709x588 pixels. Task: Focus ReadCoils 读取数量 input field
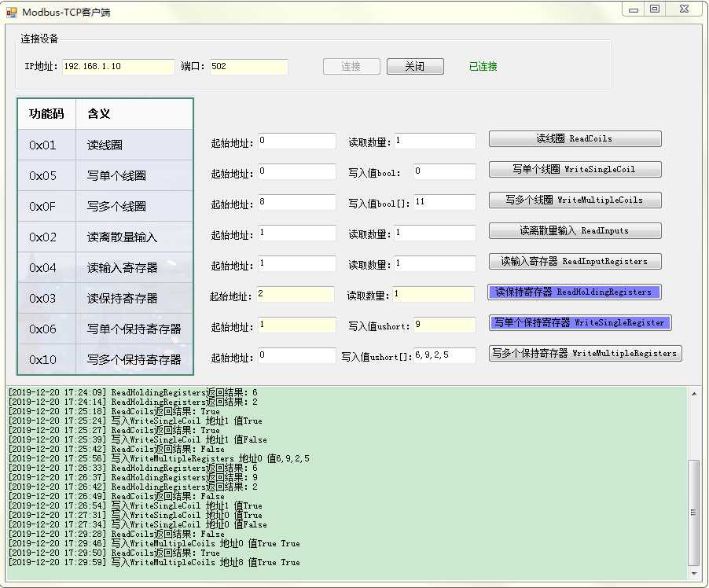pyautogui.click(x=435, y=141)
